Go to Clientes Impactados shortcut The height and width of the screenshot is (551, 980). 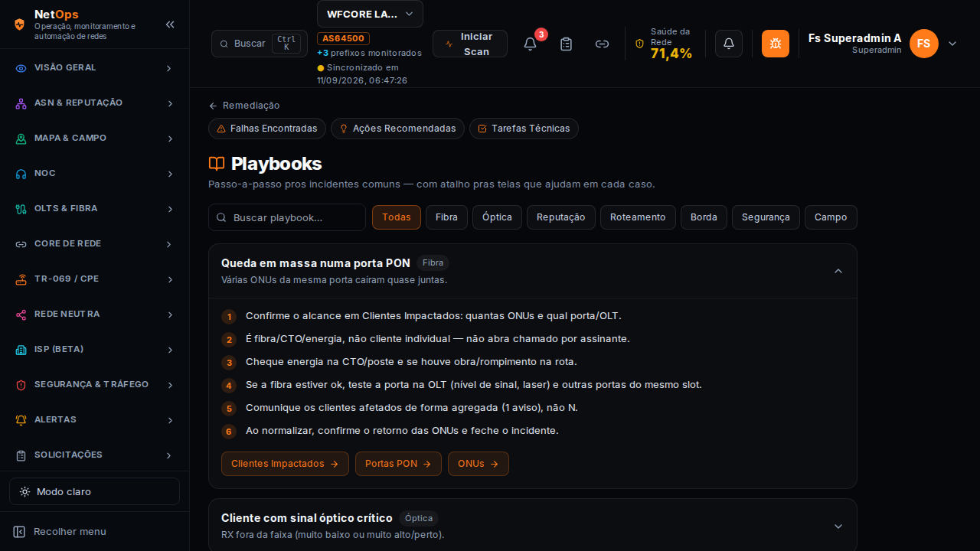point(285,464)
